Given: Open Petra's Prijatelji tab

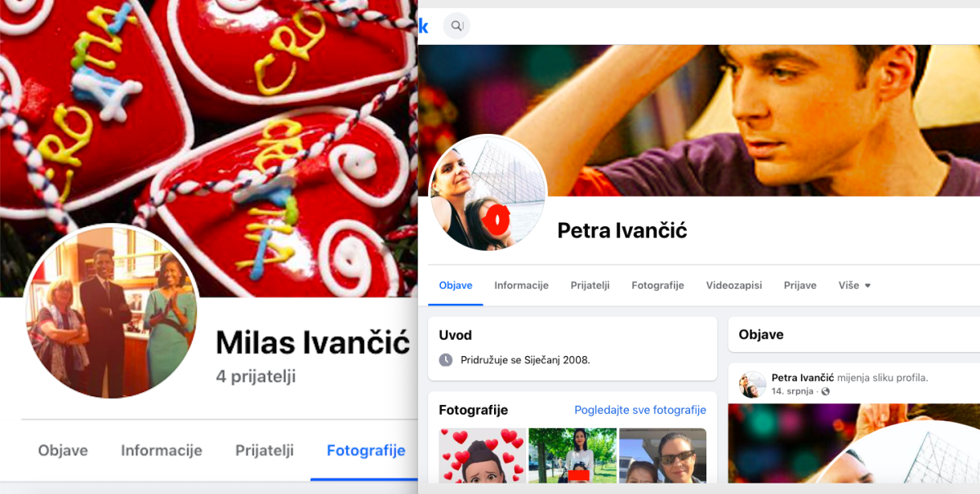Looking at the screenshot, I should click(590, 286).
